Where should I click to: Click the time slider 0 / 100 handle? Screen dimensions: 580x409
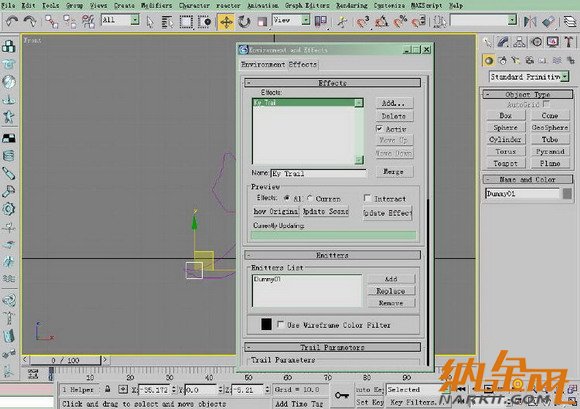click(x=65, y=360)
